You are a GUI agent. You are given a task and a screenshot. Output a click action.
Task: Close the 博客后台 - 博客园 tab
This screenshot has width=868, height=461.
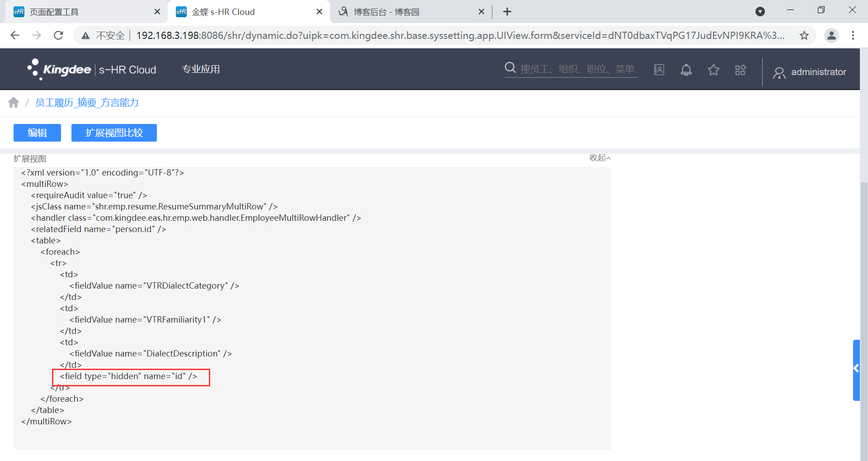481,12
